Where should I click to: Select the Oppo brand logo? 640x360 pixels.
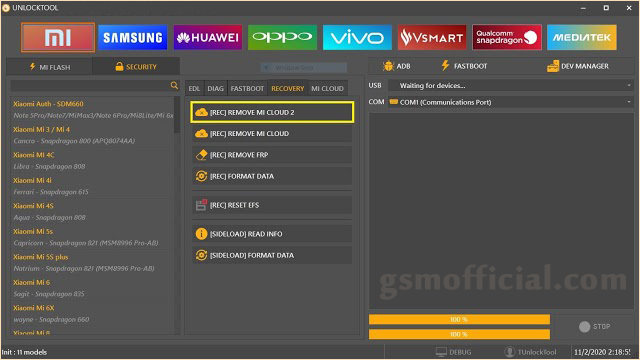click(x=282, y=38)
